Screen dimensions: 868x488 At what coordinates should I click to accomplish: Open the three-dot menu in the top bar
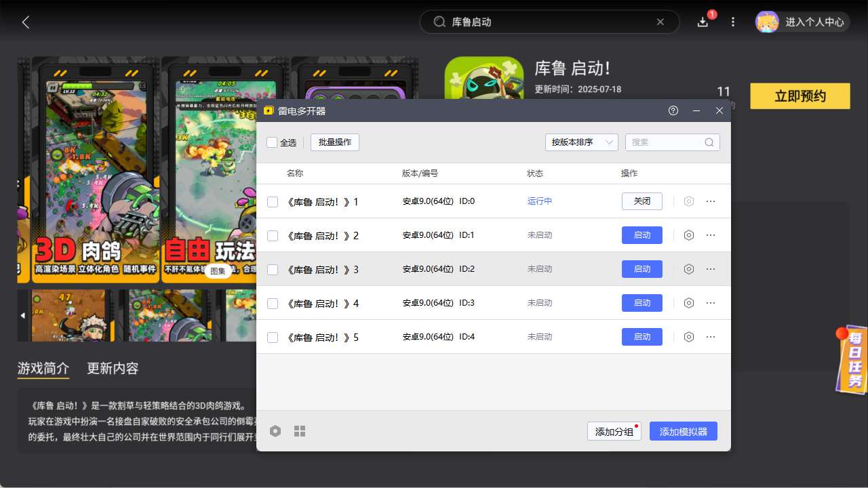[733, 22]
